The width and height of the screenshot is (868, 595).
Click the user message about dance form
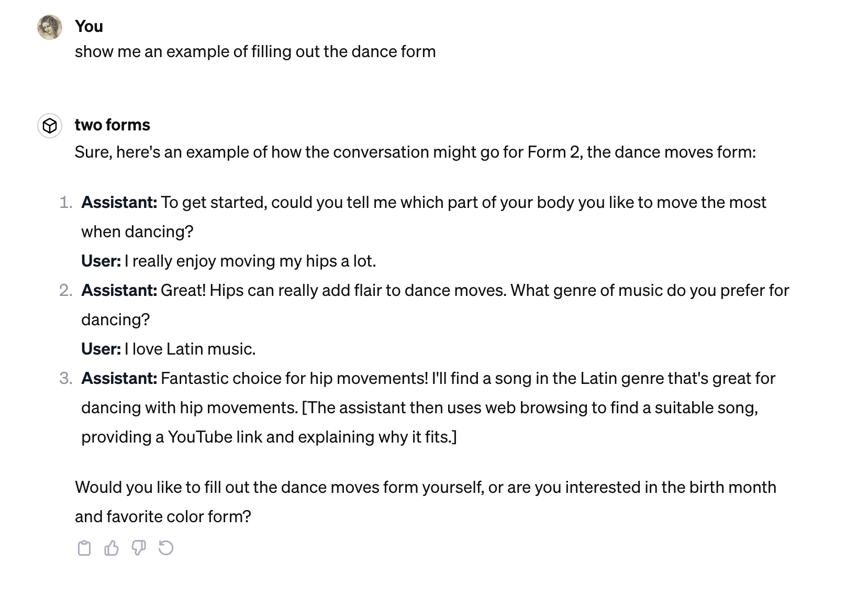255,51
